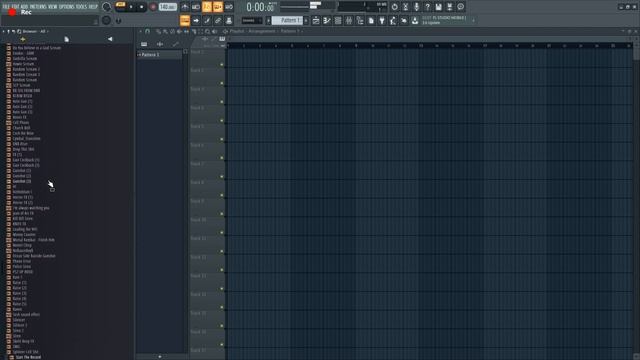The width and height of the screenshot is (640, 360).
Task: Click the download arrow icon in shortcut toolbar
Action: point(415,20)
